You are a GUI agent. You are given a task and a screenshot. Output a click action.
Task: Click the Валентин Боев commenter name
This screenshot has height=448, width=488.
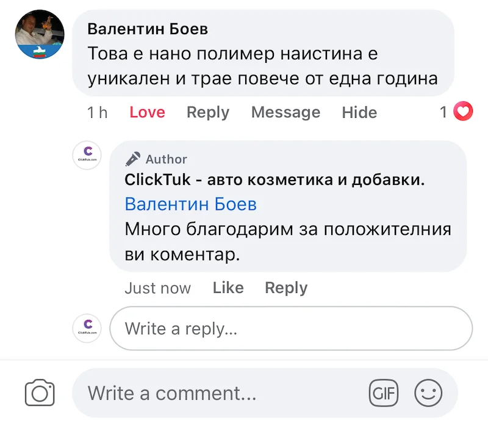tap(148, 29)
